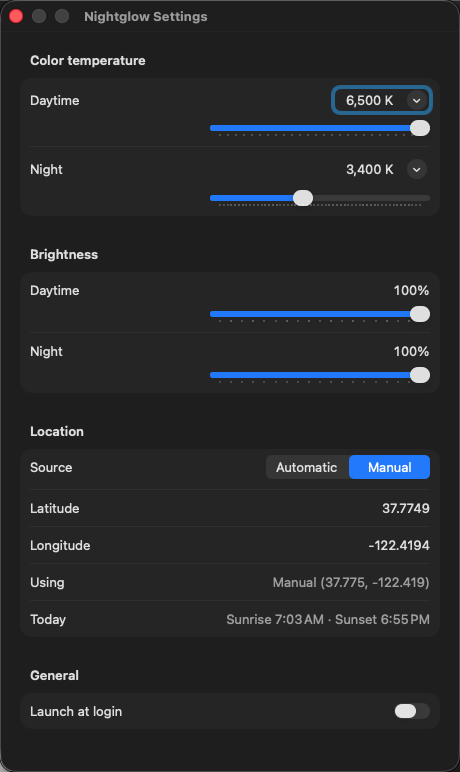Click the Color temperature section heading

88,61
